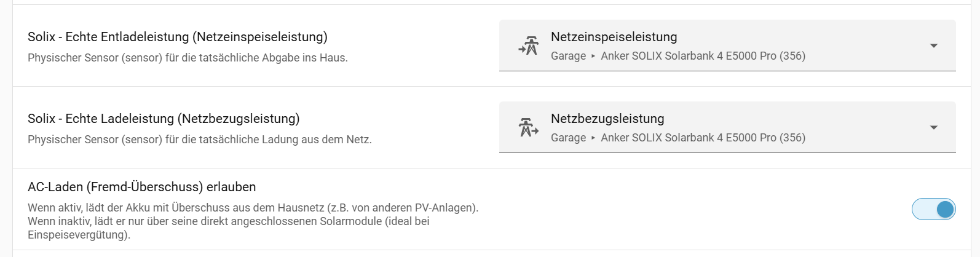Image resolution: width=980 pixels, height=257 pixels.
Task: Click the Netzbezugsleistung selected value text
Action: pyautogui.click(x=607, y=119)
